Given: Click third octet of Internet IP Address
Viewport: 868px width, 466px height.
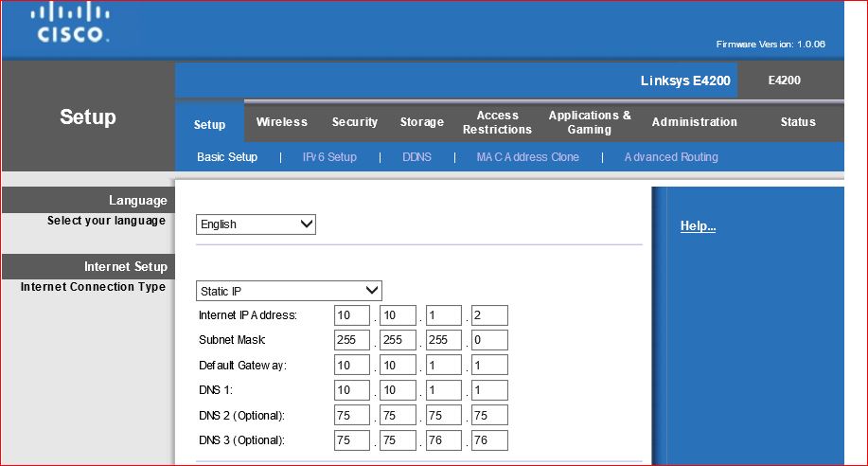Looking at the screenshot, I should [443, 315].
